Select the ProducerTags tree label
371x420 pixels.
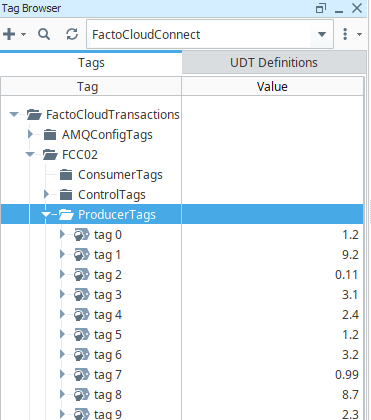[x=117, y=215]
